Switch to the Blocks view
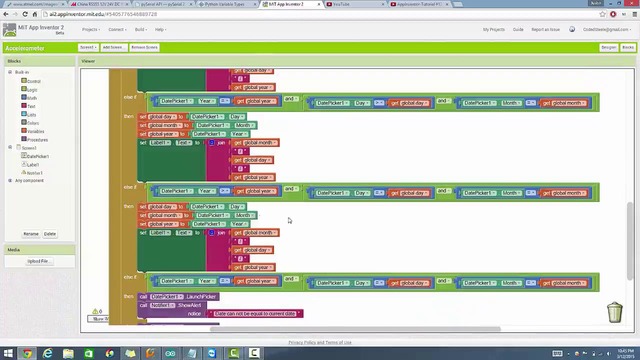The height and width of the screenshot is (360, 640). (628, 47)
